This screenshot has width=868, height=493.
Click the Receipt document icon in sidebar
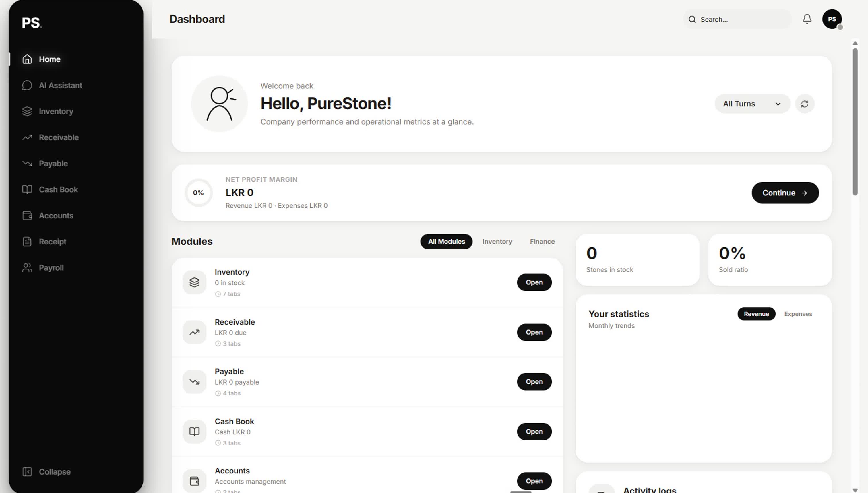(x=27, y=242)
